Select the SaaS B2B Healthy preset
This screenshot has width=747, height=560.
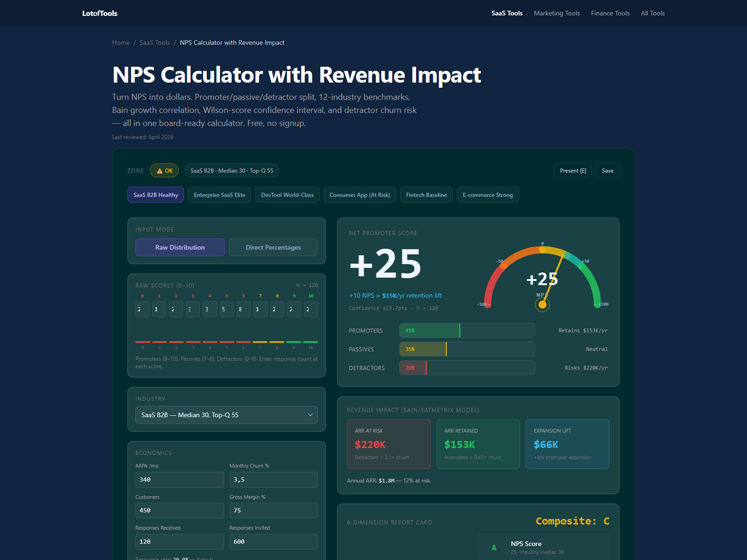pyautogui.click(x=155, y=195)
